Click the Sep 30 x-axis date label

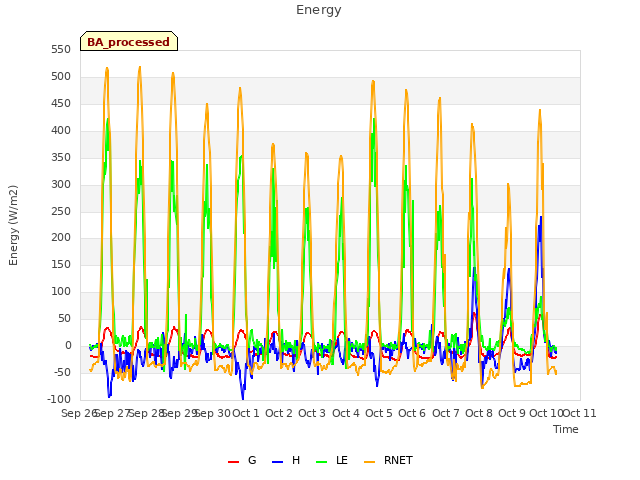coord(213,413)
